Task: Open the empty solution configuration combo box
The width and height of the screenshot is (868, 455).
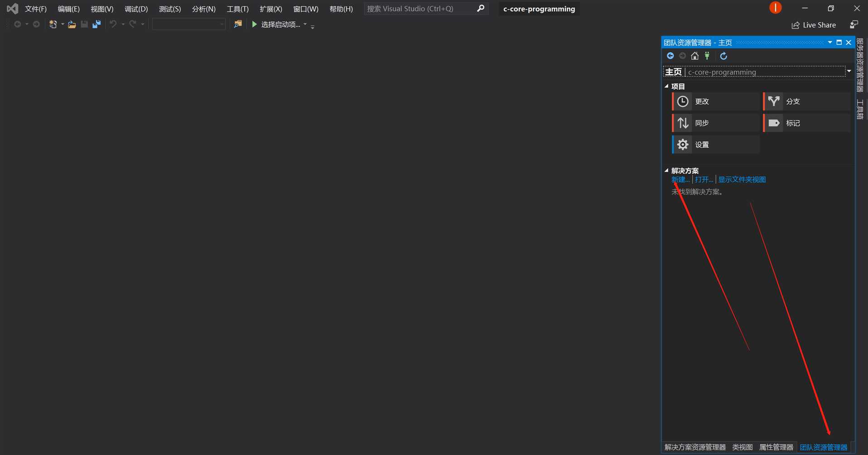Action: pyautogui.click(x=189, y=24)
